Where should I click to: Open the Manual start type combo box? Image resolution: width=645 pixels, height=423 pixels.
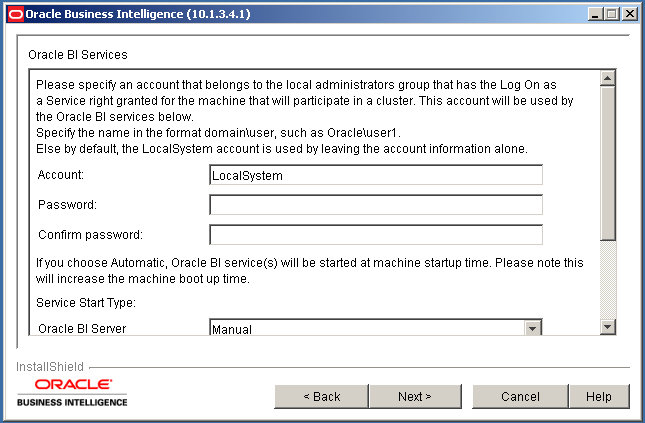[x=367, y=329]
